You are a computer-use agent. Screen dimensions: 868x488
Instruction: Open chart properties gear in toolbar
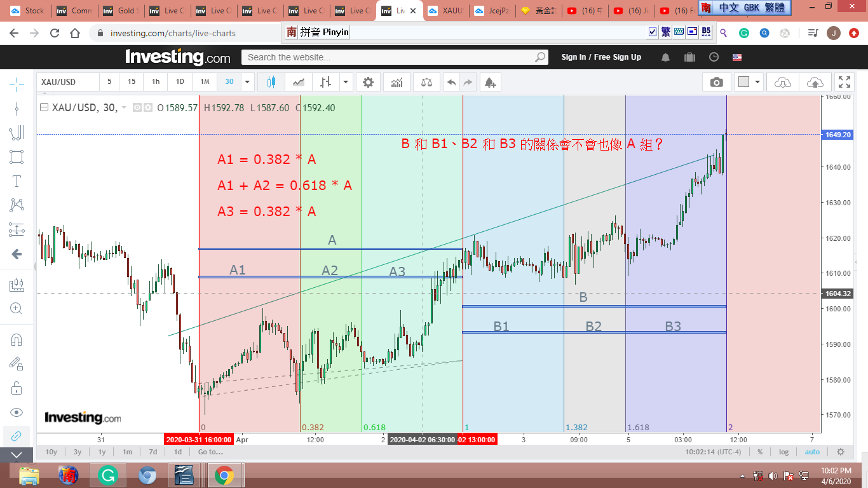coord(368,82)
